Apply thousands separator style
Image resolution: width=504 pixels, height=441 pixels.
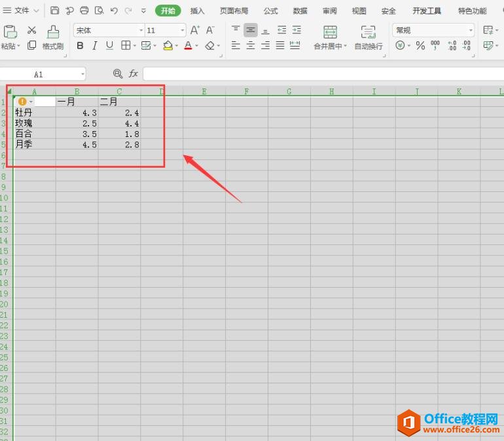pyautogui.click(x=435, y=45)
